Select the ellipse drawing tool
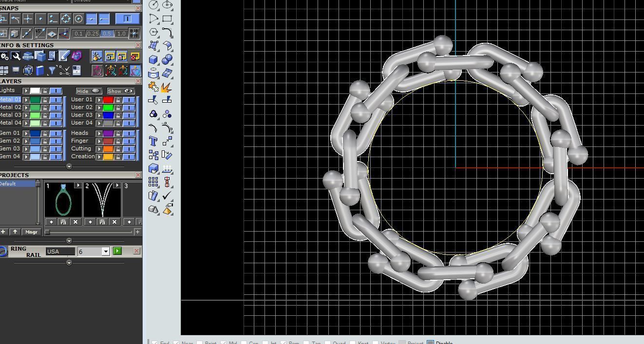The height and width of the screenshot is (344, 644). [x=167, y=5]
